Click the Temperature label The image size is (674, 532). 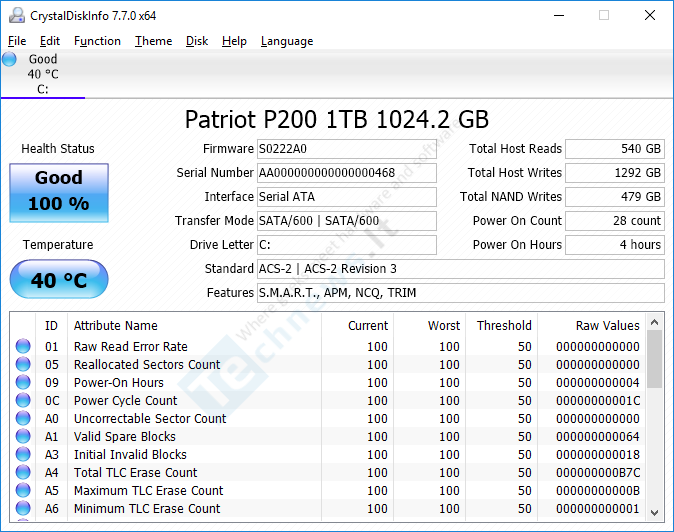58,245
